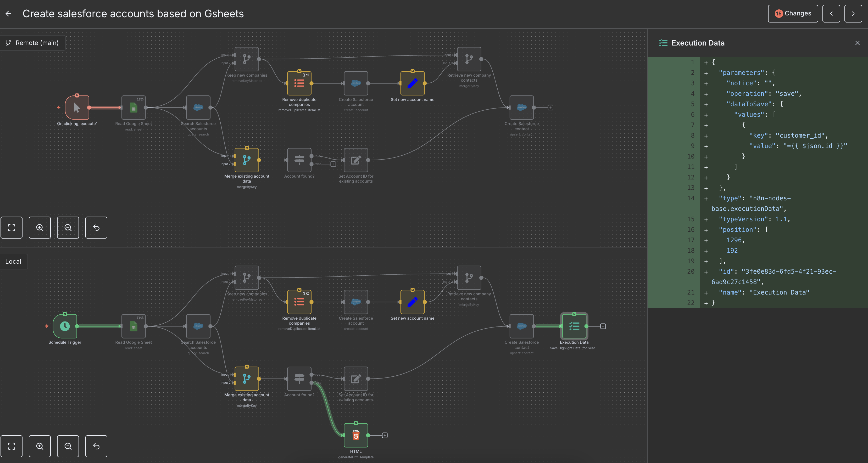This screenshot has width=868, height=463.
Task: Open the 15 Changes list
Action: click(793, 13)
